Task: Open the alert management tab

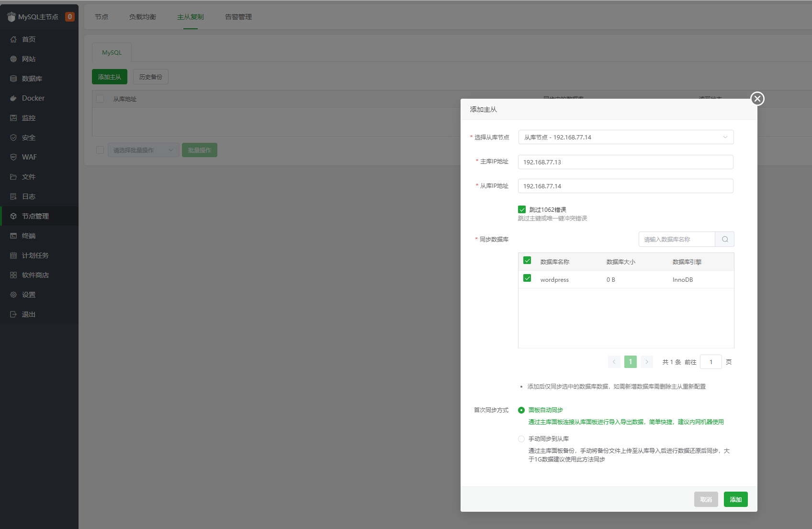Action: [x=238, y=17]
